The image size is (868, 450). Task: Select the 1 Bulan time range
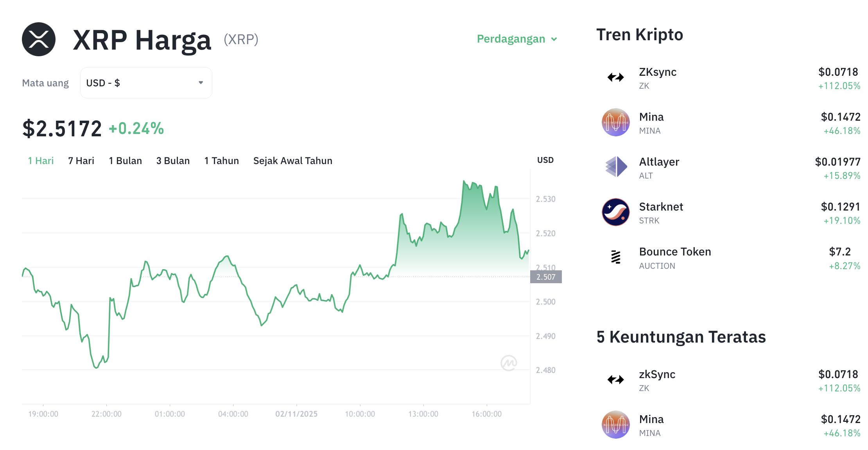(125, 160)
